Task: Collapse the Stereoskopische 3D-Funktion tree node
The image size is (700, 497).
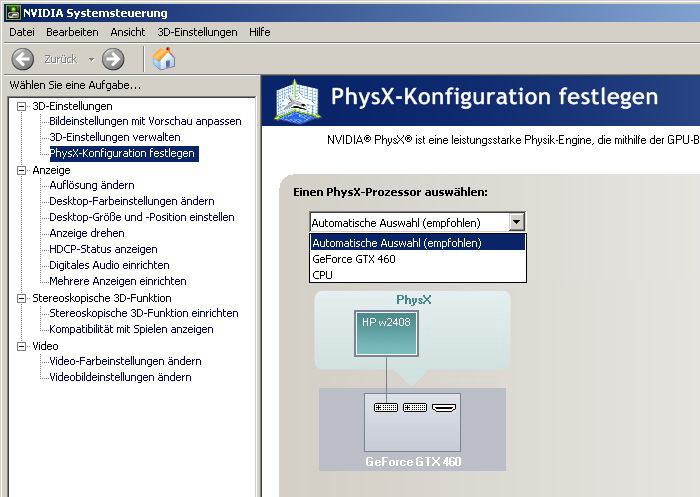Action: point(21,298)
